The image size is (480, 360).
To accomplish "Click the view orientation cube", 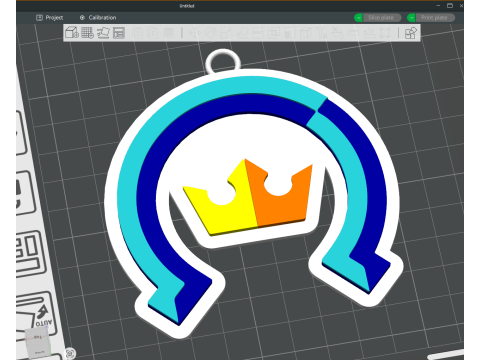I will tap(38, 342).
